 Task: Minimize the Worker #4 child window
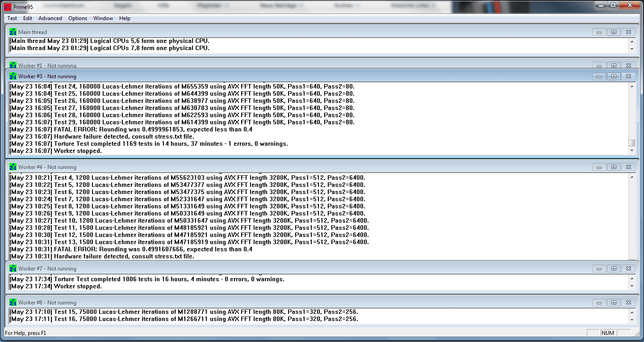[x=599, y=167]
